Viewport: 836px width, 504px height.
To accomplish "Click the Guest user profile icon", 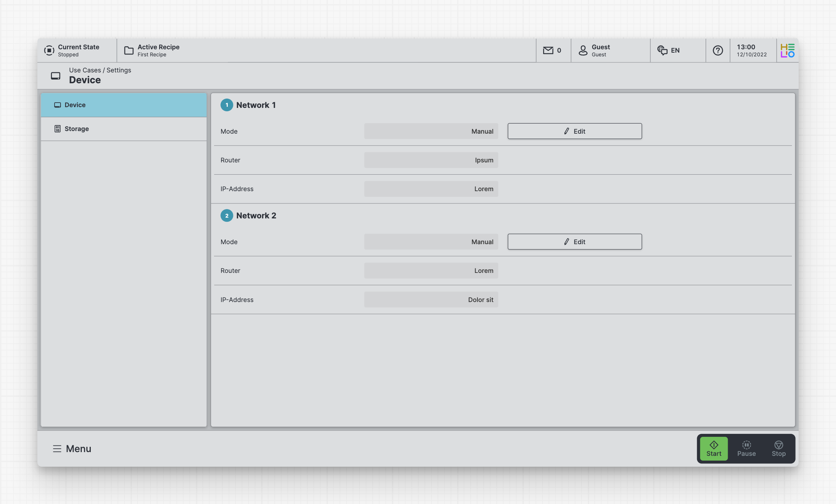I will pos(583,50).
